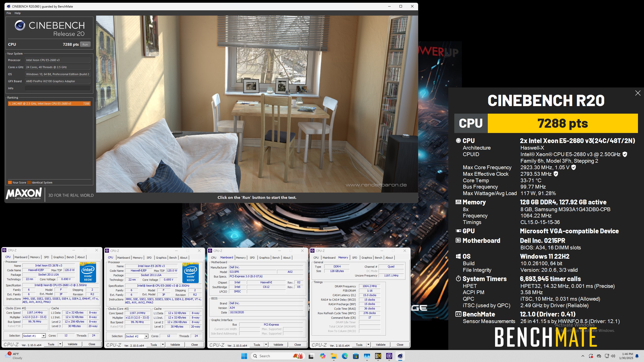This screenshot has width=644, height=362.
Task: Open Tools dropdown arrow in third CPU-Z window
Action: pyautogui.click(x=266, y=345)
